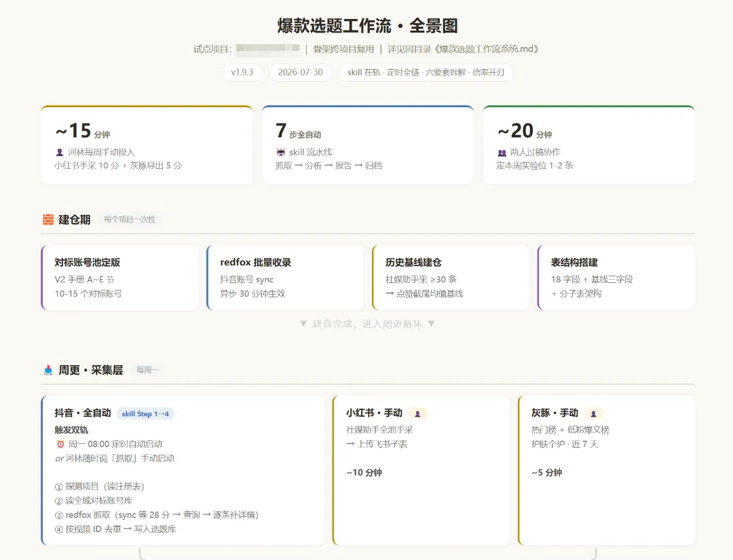Click the 点赞截尾均值基线 line
This screenshot has width=733, height=560.
[x=424, y=294]
